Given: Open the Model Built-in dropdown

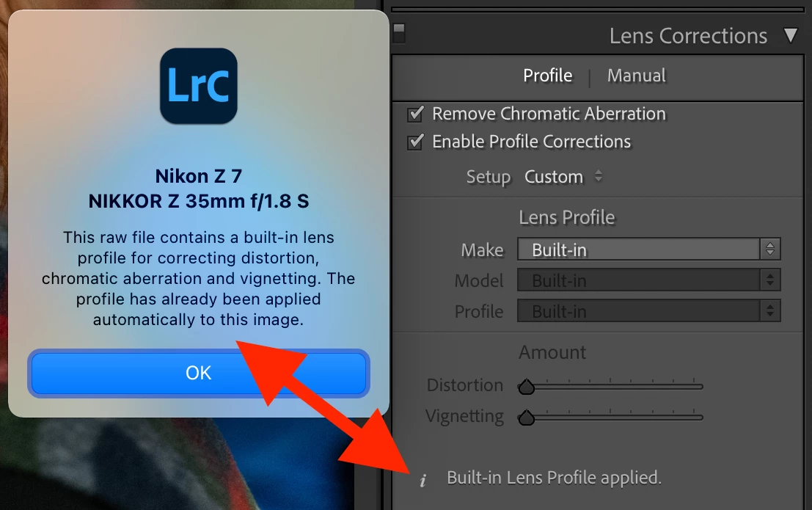Looking at the screenshot, I should pos(649,280).
